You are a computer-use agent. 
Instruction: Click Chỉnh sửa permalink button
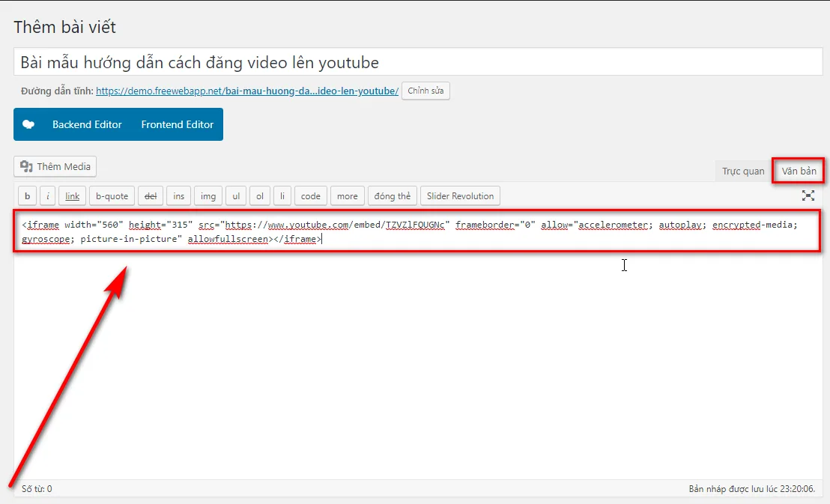coord(425,91)
